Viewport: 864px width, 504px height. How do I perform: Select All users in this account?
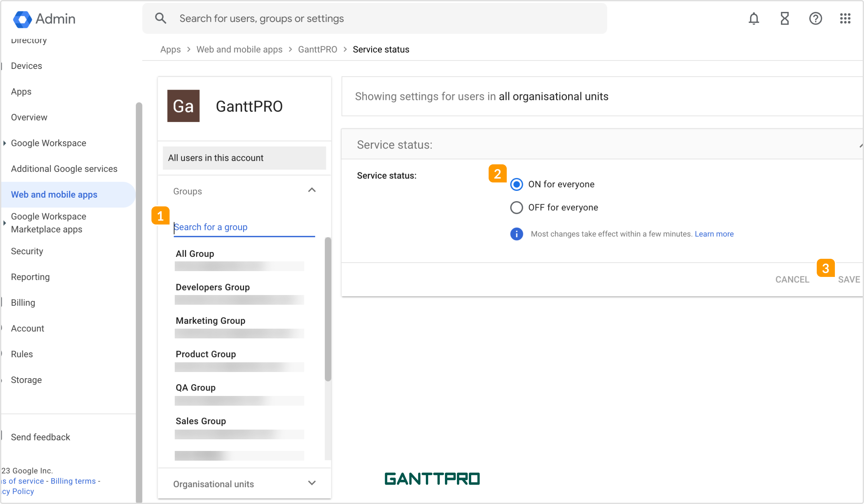(x=244, y=158)
